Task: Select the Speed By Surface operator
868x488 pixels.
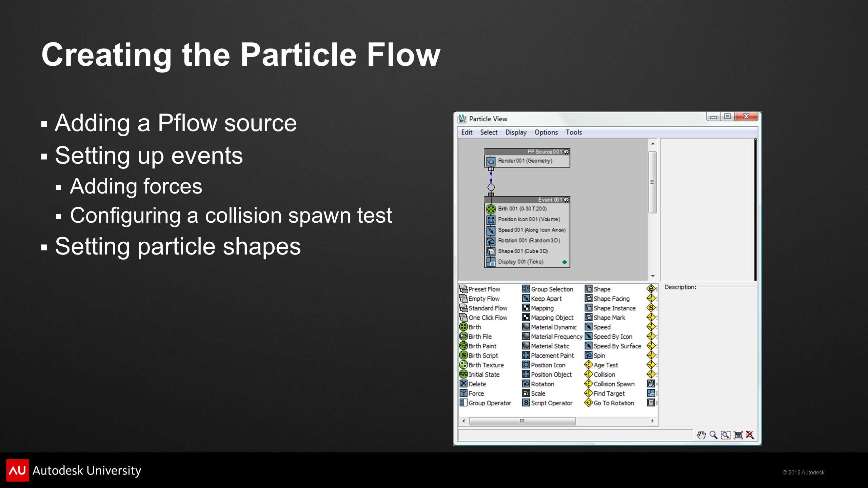Action: click(x=613, y=346)
